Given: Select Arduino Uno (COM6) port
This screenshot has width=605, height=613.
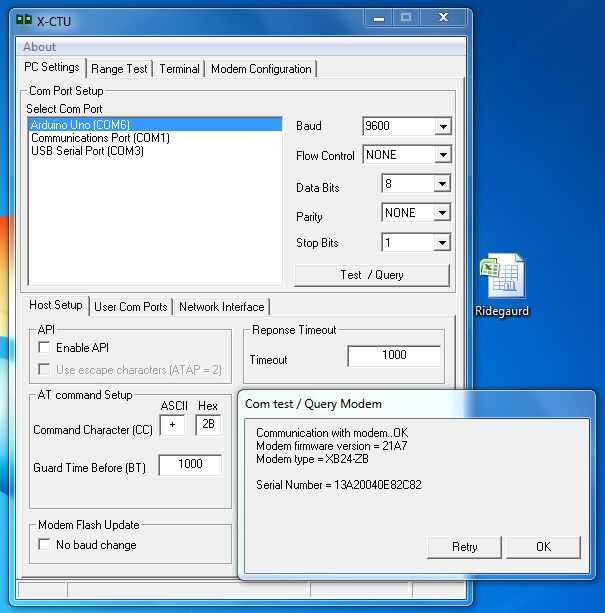Looking at the screenshot, I should [155, 125].
